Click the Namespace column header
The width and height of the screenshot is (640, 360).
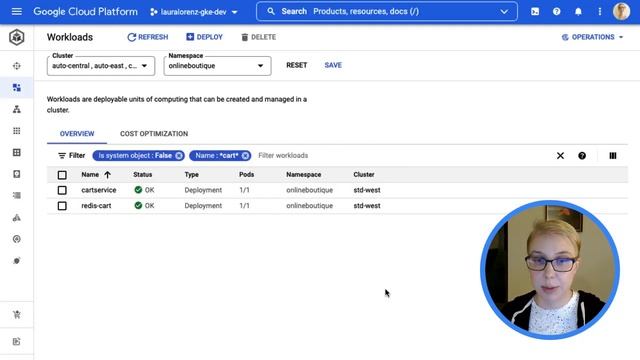(x=304, y=175)
